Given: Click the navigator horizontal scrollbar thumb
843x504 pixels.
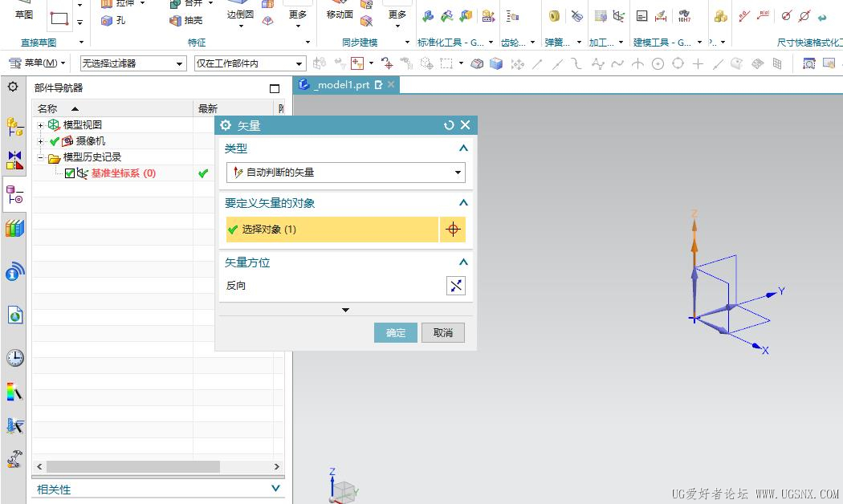Looking at the screenshot, I should click(x=133, y=466).
